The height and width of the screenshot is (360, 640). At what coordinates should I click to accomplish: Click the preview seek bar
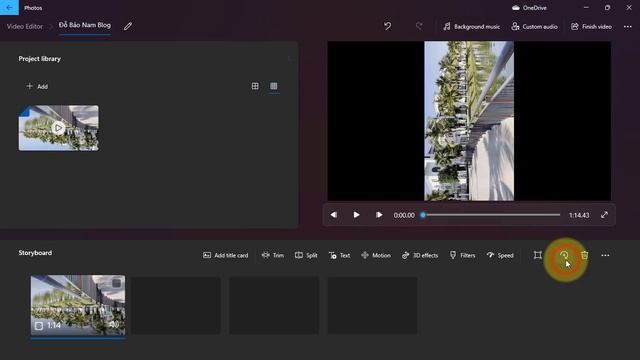pos(491,215)
